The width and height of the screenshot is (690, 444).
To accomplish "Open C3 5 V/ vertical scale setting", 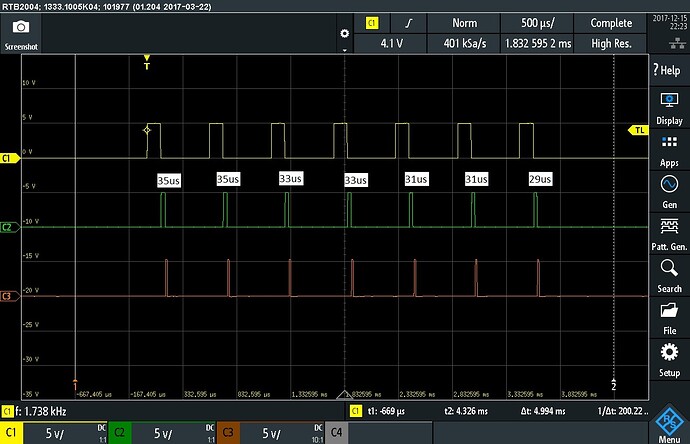I will [272, 433].
